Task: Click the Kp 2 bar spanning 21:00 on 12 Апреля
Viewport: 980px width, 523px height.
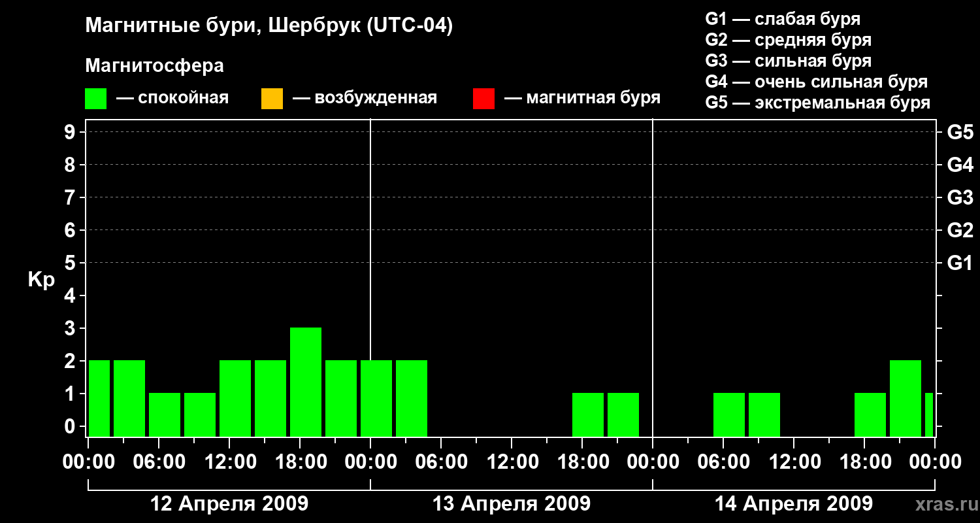Action: coord(341,398)
